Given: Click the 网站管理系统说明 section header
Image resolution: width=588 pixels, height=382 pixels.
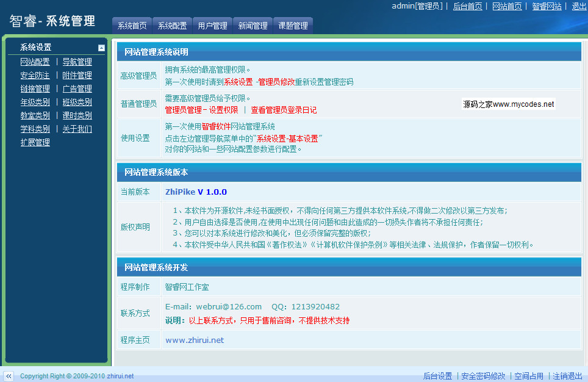Looking at the screenshot, I should [349, 52].
